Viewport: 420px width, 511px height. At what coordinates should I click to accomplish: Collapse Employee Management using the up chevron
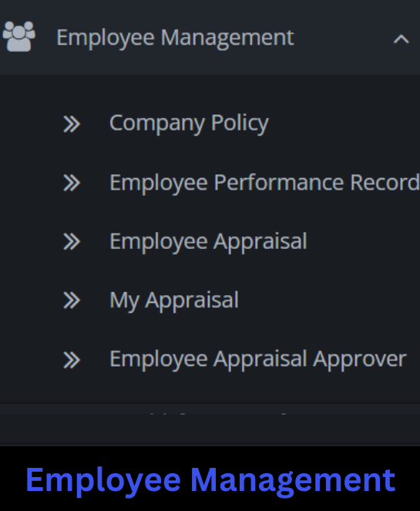(401, 39)
